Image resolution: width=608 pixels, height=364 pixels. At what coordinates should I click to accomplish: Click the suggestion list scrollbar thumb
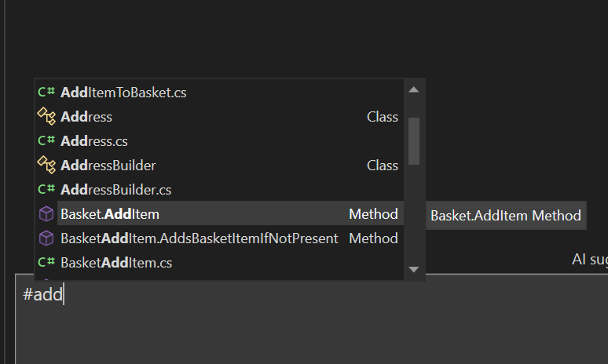coord(414,140)
